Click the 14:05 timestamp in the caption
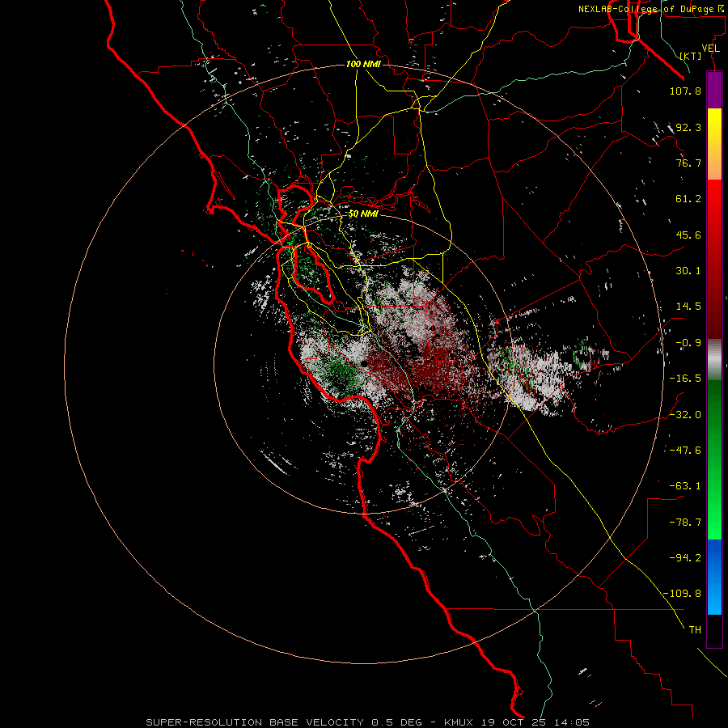The image size is (728, 728). tap(572, 722)
